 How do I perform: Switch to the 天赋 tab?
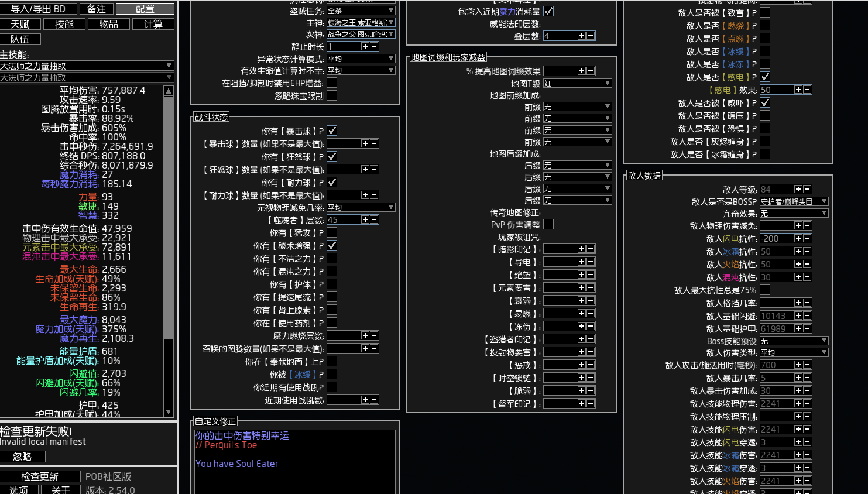[20, 24]
